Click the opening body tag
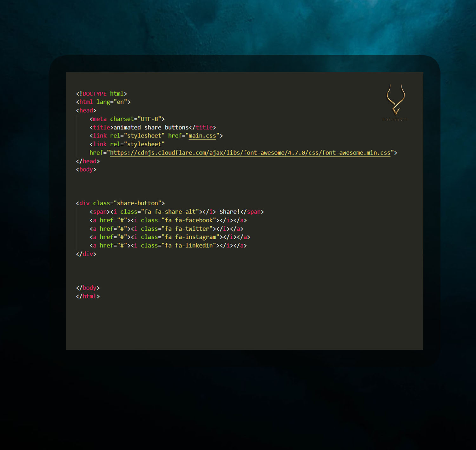Screen dimensions: 476x450 coord(86,169)
